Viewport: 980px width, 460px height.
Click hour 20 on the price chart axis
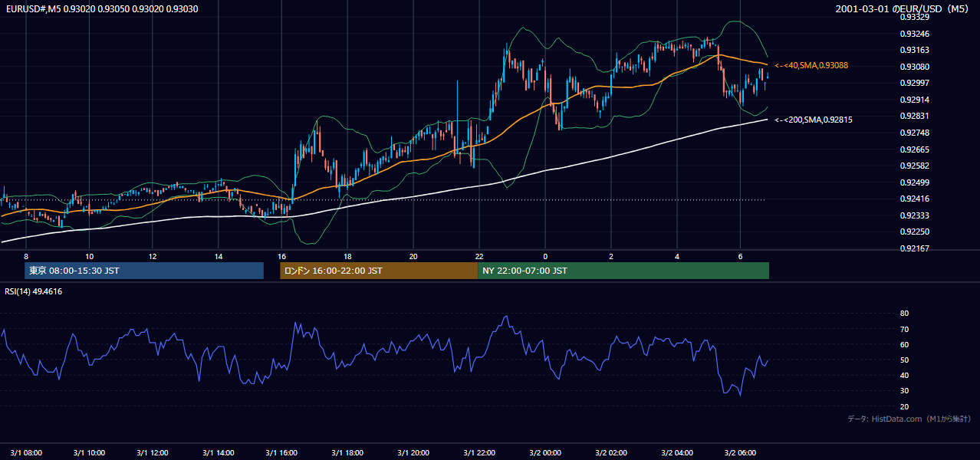tap(413, 256)
